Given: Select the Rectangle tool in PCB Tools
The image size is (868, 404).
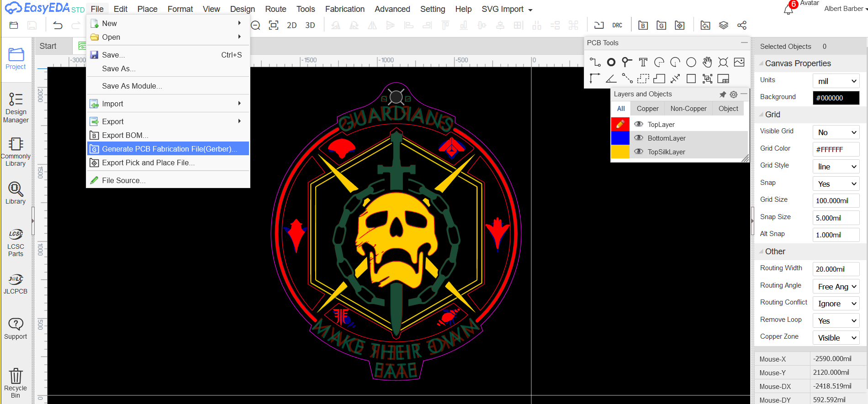Looking at the screenshot, I should (691, 79).
